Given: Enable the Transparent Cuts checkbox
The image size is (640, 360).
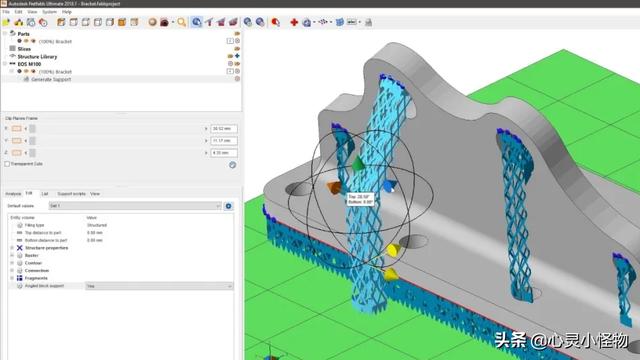Looking at the screenshot, I should pyautogui.click(x=7, y=164).
